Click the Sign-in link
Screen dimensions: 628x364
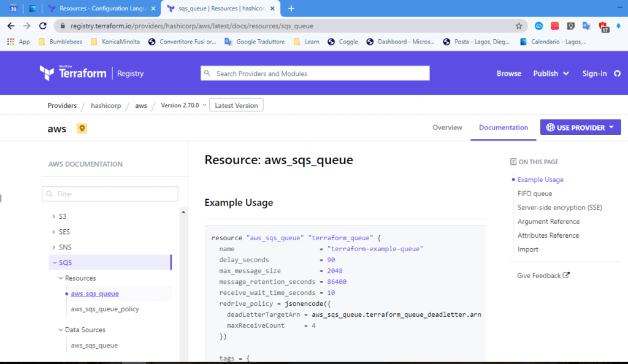coord(594,74)
